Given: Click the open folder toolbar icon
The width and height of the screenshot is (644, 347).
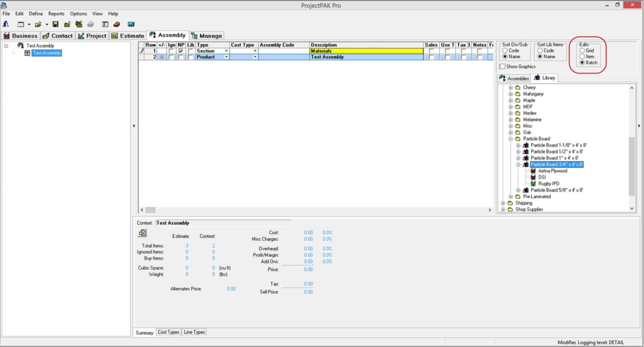Looking at the screenshot, I should [38, 24].
